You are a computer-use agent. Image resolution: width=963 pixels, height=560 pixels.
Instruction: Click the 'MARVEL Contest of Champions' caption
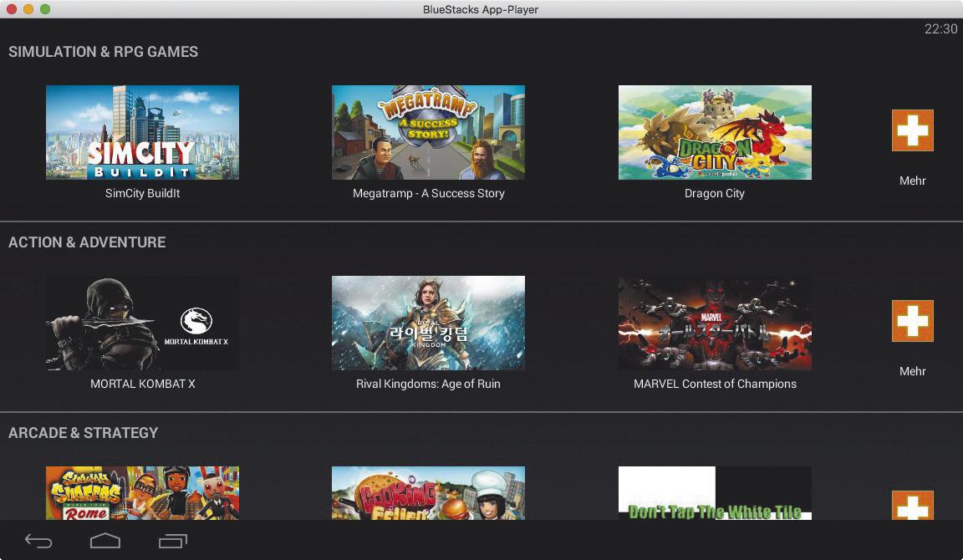tap(715, 384)
